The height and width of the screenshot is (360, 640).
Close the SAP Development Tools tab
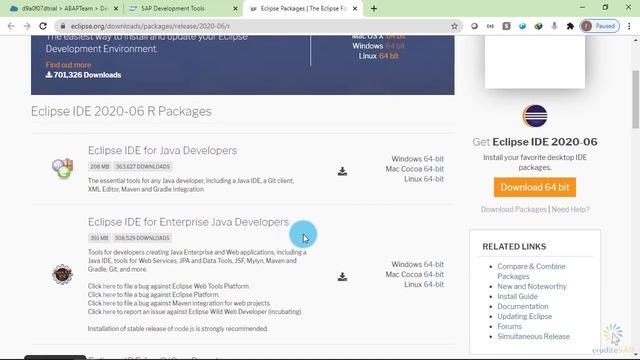click(236, 8)
